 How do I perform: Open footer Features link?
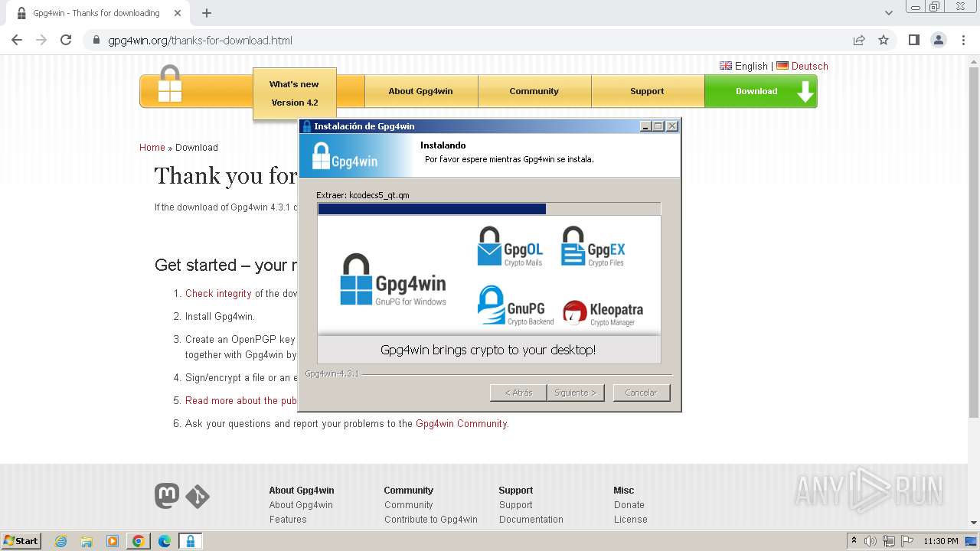tap(288, 520)
